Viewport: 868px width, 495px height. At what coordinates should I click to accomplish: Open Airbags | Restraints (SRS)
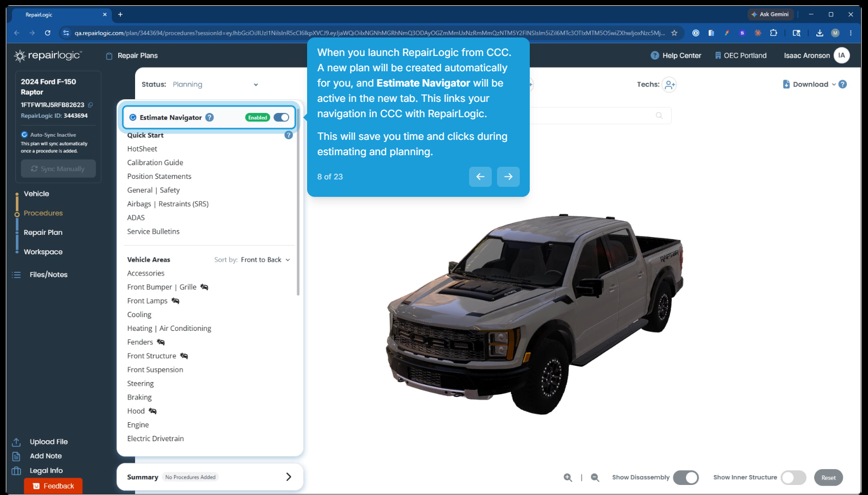(x=168, y=204)
